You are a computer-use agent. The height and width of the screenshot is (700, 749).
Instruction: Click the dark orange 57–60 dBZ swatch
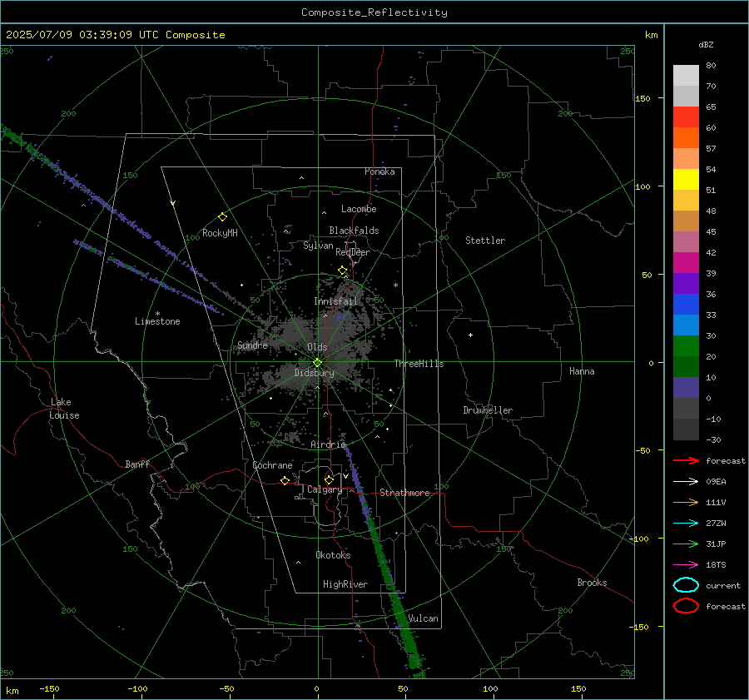point(686,138)
